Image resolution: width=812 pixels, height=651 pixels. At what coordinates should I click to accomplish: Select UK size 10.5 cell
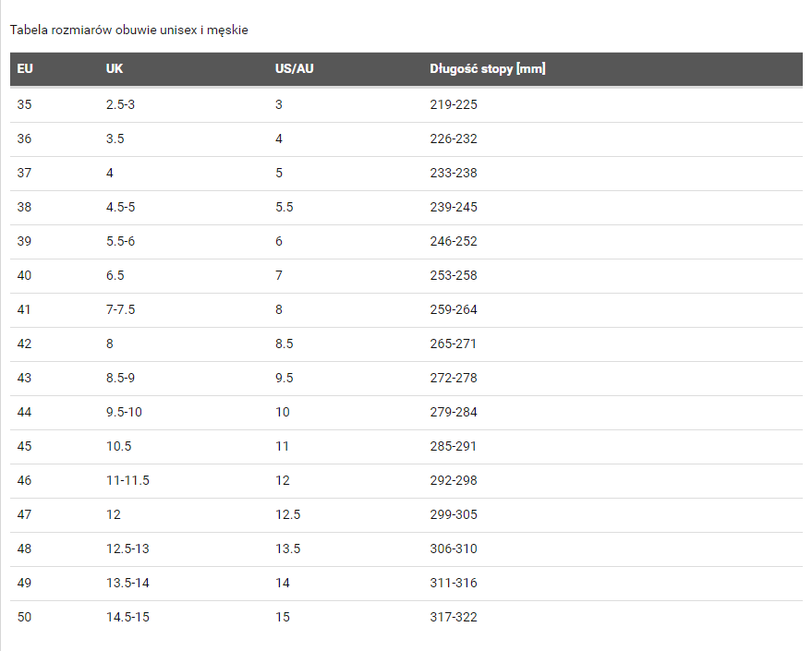(x=119, y=446)
